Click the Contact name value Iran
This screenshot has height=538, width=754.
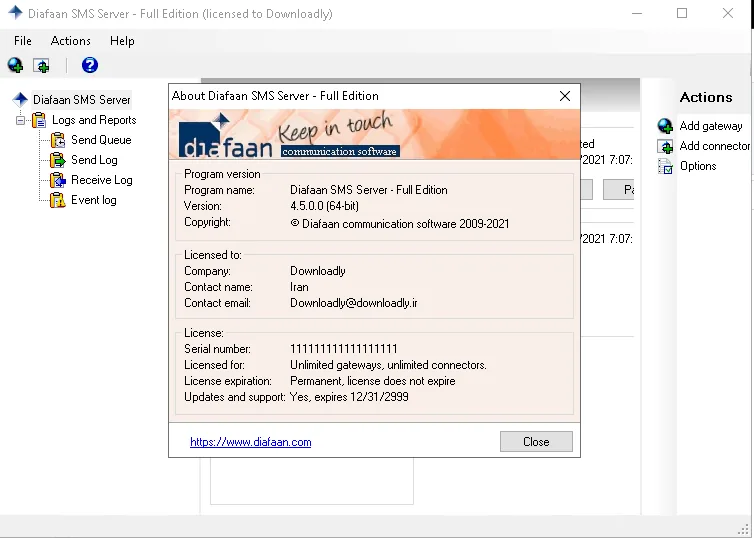299,287
